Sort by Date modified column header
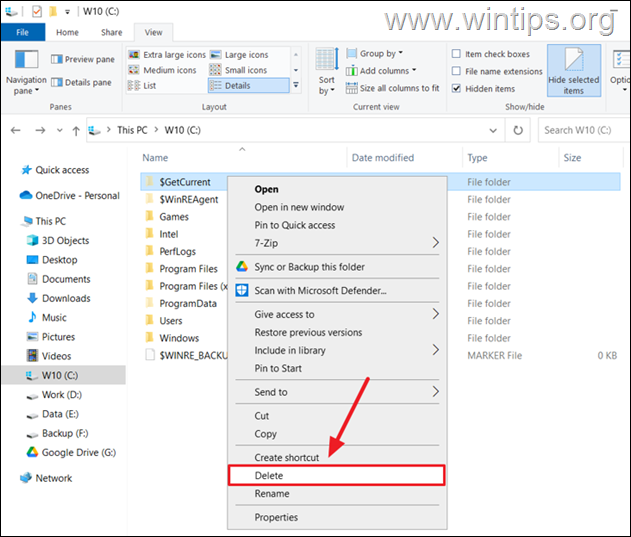This screenshot has width=631, height=537. coord(405,158)
